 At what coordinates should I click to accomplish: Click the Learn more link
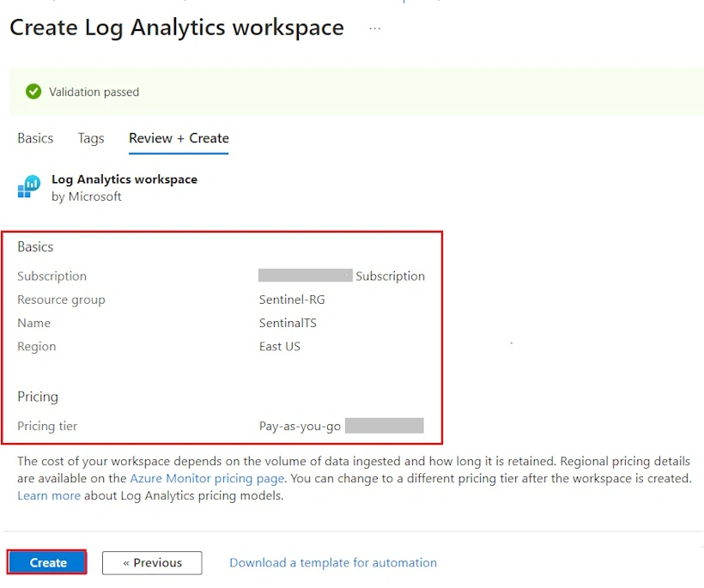pyautogui.click(x=49, y=495)
